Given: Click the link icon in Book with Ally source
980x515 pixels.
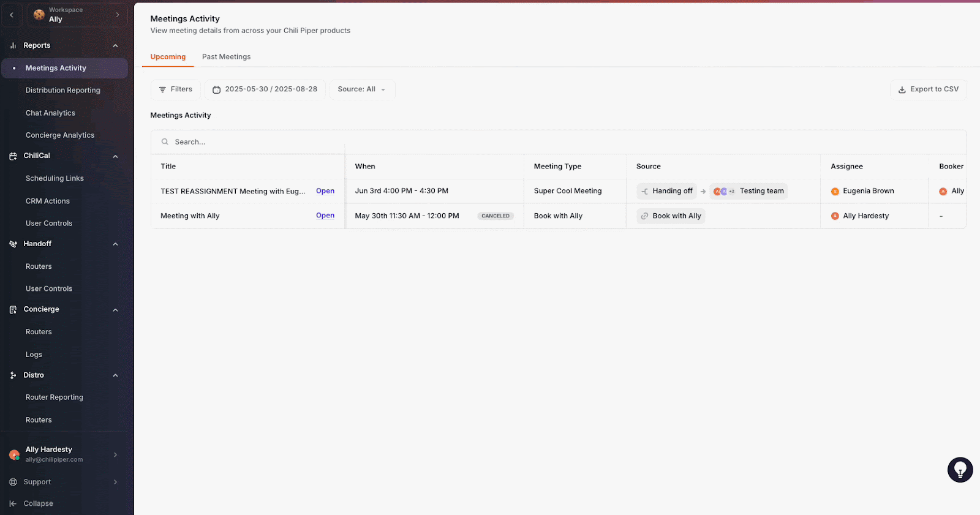Looking at the screenshot, I should click(x=644, y=216).
